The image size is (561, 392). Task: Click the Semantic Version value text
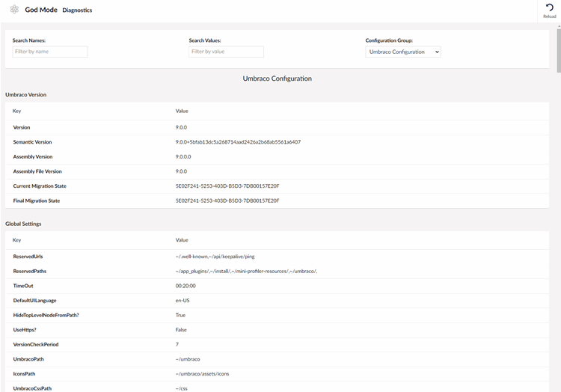238,142
